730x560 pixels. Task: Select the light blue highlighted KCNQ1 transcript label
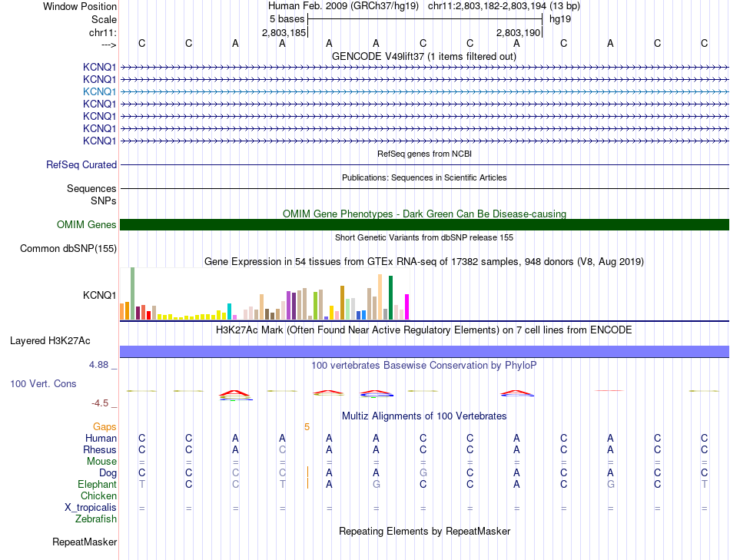99,91
